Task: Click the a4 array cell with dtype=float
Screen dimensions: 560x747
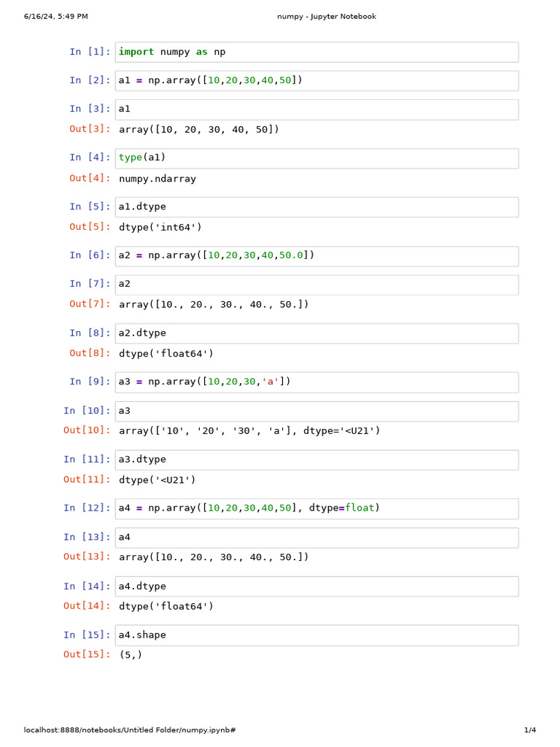Action: pyautogui.click(x=316, y=508)
